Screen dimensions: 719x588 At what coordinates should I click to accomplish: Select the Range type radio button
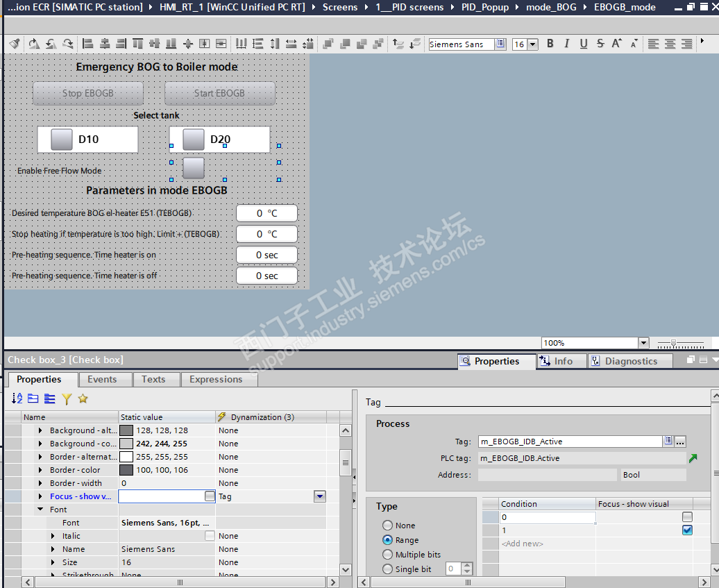(387, 539)
